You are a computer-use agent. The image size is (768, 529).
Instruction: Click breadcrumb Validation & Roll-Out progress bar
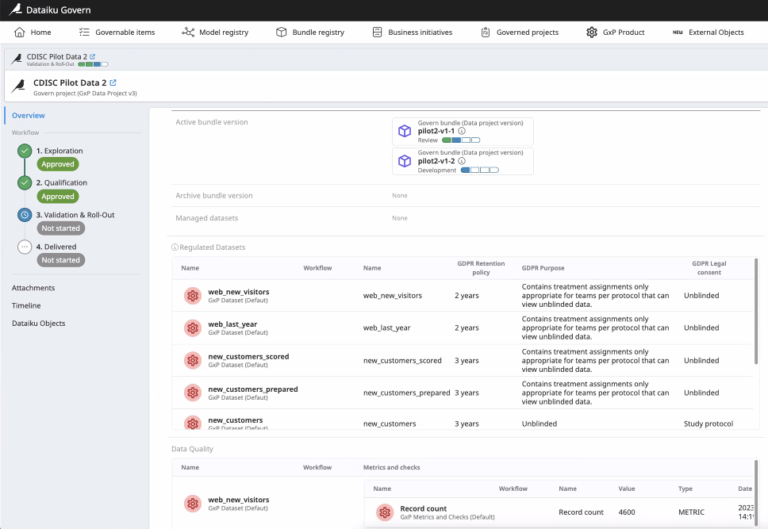pyautogui.click(x=93, y=64)
